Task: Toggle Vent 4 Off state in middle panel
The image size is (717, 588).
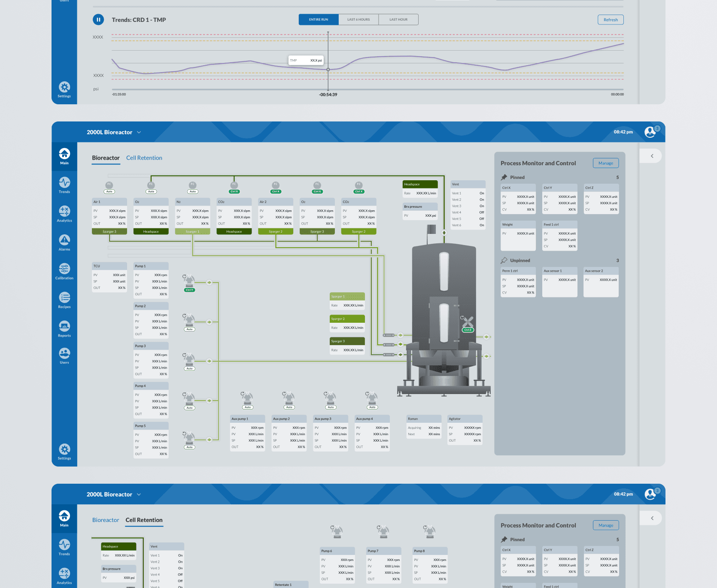Action: (482, 212)
